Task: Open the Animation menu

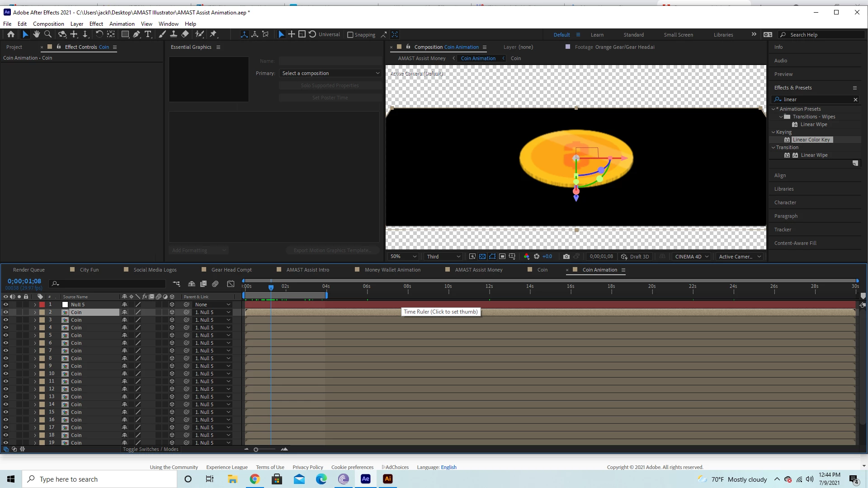Action: point(122,23)
